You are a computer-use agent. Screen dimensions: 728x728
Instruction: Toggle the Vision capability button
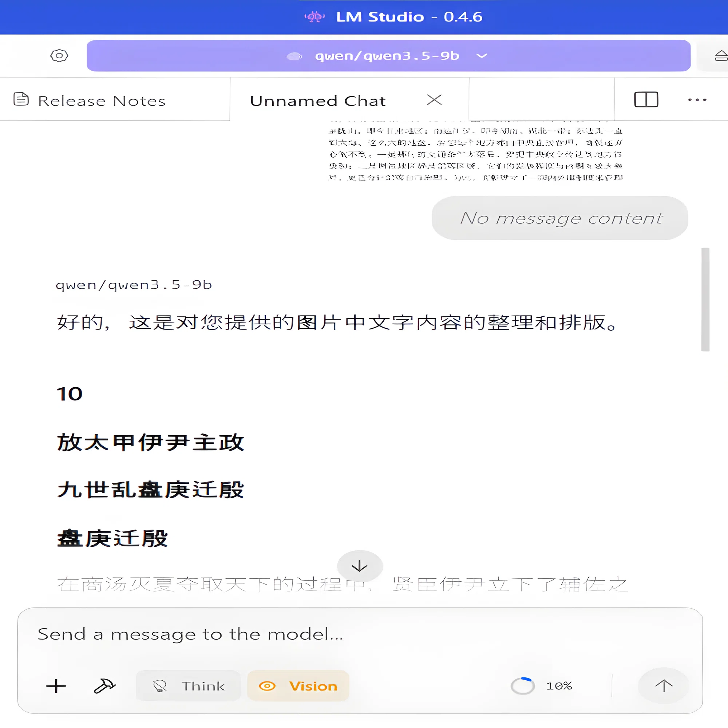(x=298, y=686)
